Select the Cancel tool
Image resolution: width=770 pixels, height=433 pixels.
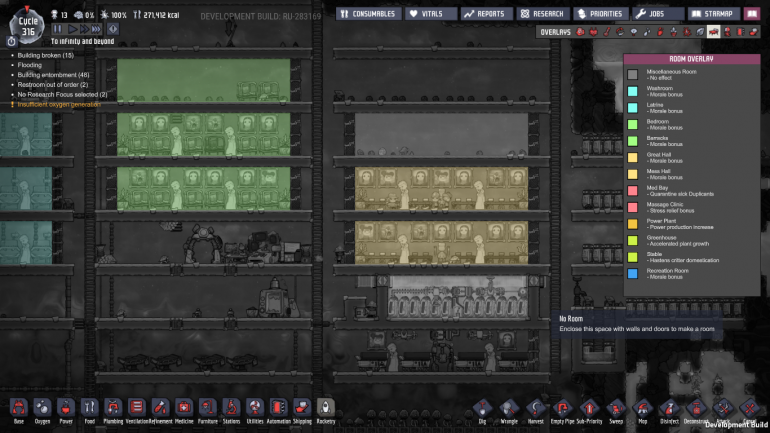point(749,409)
